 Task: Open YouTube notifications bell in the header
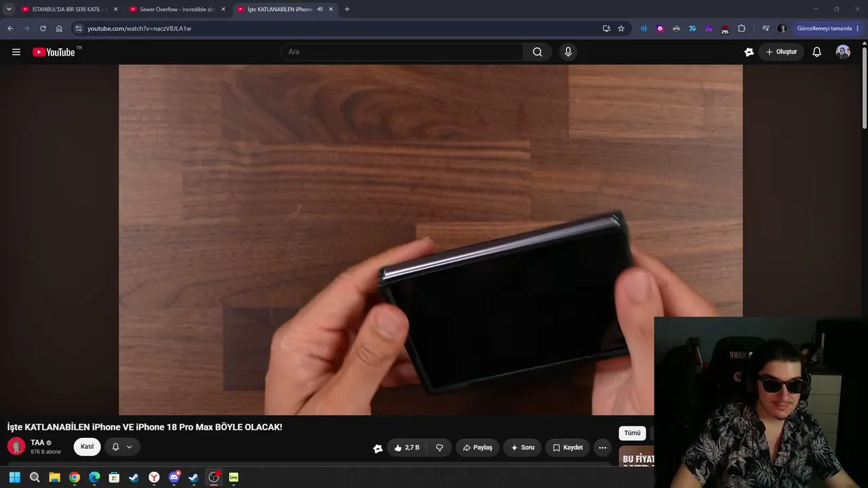(817, 52)
